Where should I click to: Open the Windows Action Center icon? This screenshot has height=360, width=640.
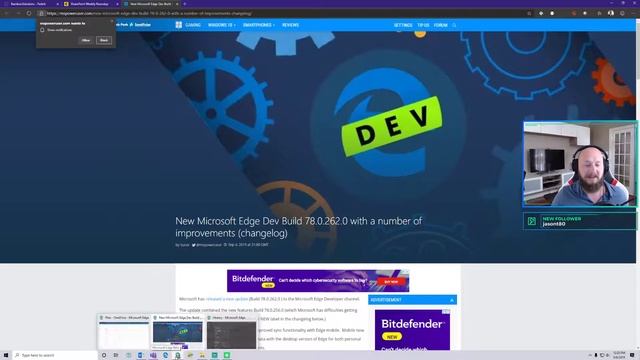632,356
